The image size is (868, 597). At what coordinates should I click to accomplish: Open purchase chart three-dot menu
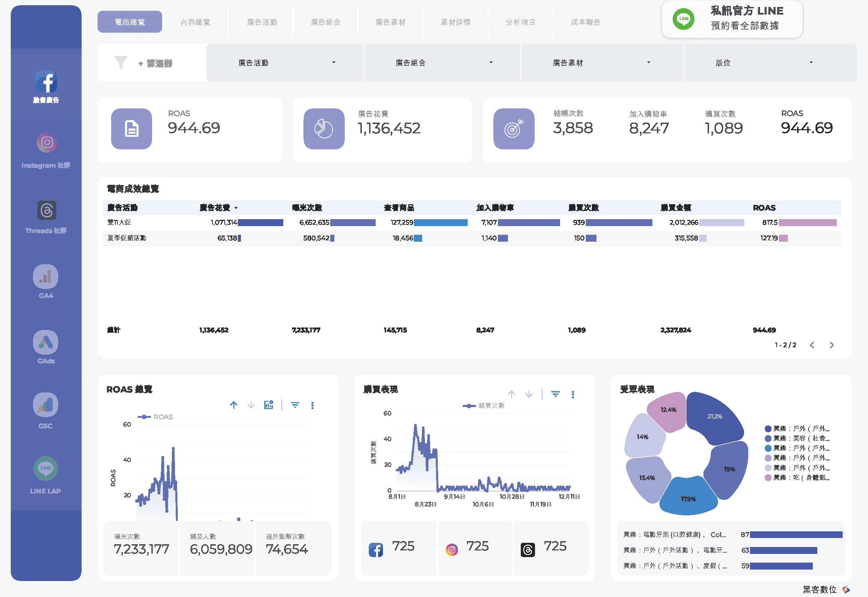[573, 394]
